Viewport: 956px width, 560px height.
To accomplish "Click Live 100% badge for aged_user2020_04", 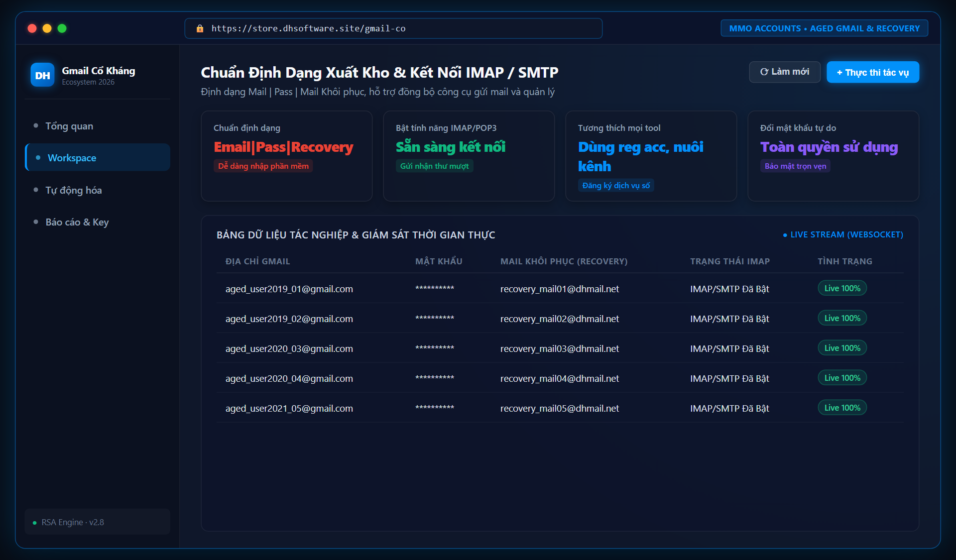I will 842,378.
